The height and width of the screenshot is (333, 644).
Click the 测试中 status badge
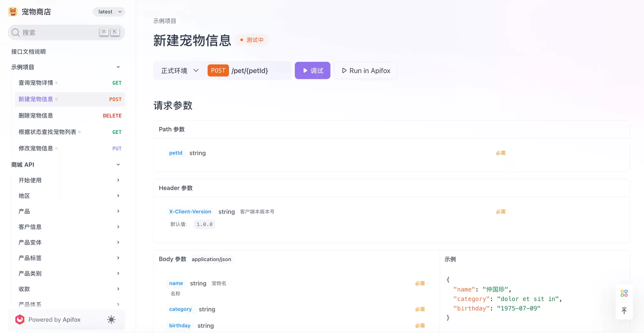[252, 40]
